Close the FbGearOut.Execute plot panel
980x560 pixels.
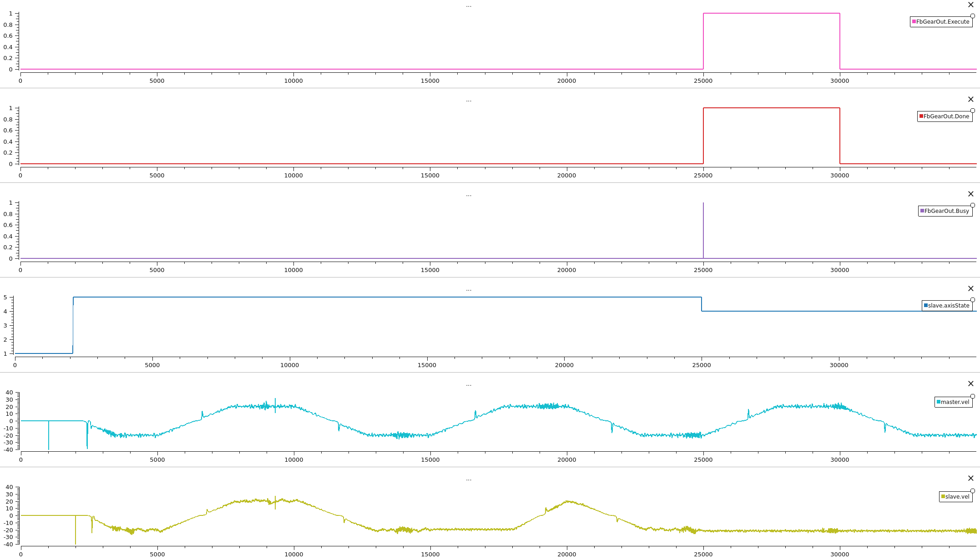click(970, 5)
